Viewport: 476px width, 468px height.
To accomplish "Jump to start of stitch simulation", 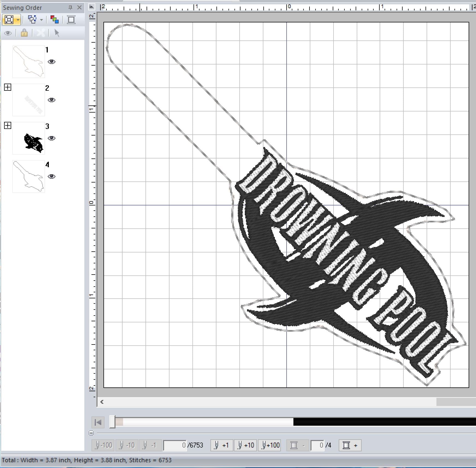I will (98, 422).
